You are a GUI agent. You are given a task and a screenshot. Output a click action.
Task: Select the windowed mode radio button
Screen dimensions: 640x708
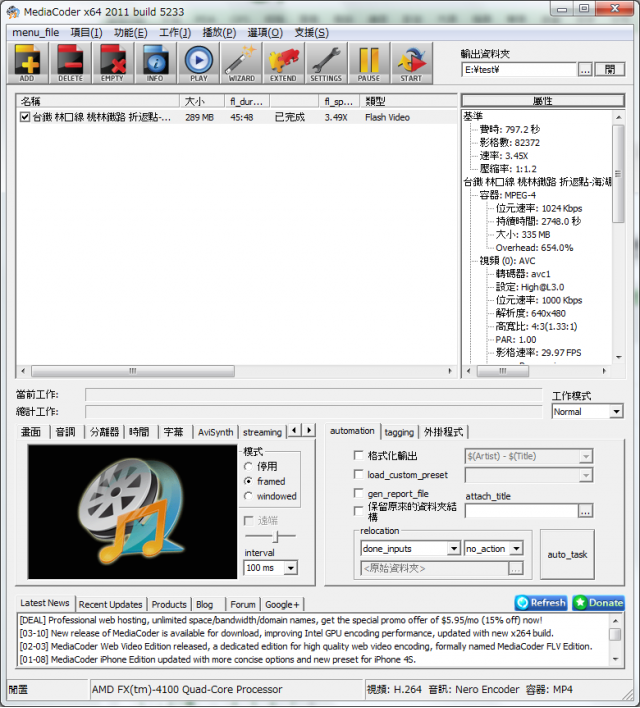tap(248, 496)
